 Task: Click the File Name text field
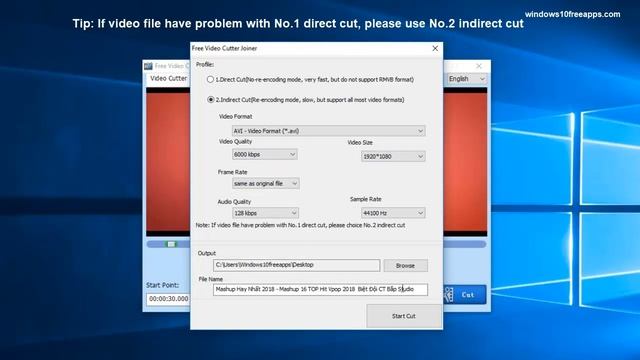coord(320,289)
